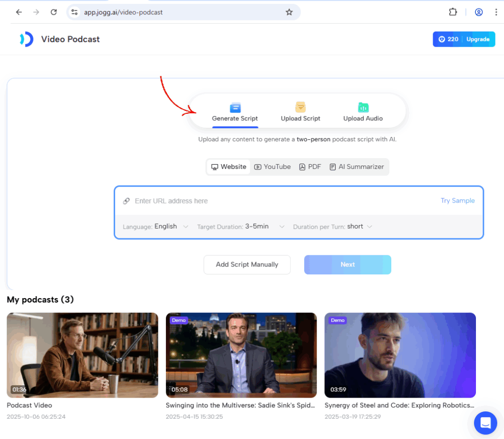Switch to Upload Script tab
The width and height of the screenshot is (504, 439).
pyautogui.click(x=300, y=112)
